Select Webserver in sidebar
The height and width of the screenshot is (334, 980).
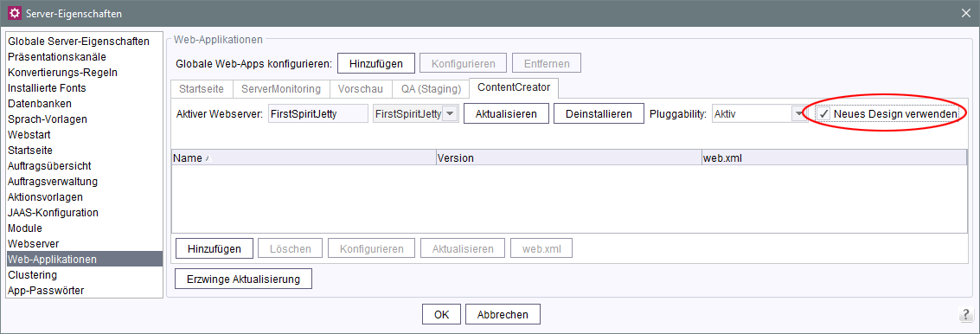click(x=85, y=243)
